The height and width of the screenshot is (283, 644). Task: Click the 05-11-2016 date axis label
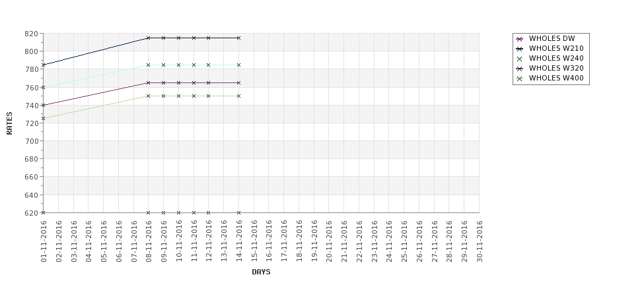[x=104, y=241]
